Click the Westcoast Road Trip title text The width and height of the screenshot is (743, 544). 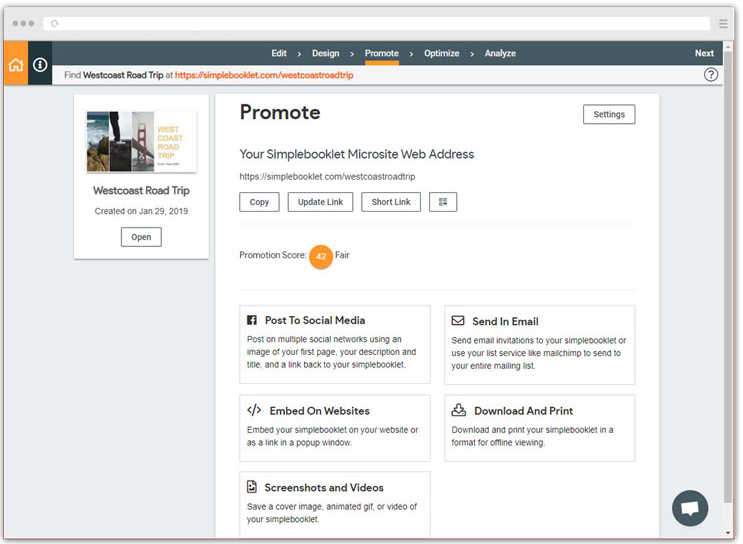141,190
